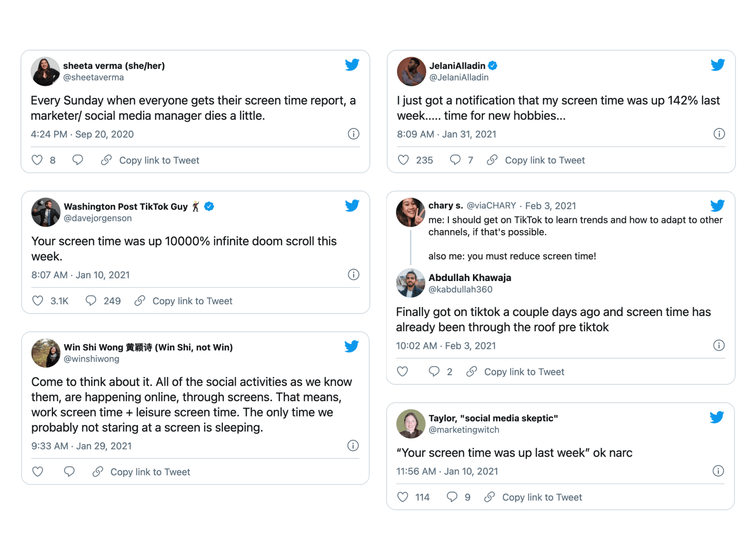This screenshot has width=756, height=560.
Task: Click info icon on Taylor's tweet
Action: click(718, 471)
